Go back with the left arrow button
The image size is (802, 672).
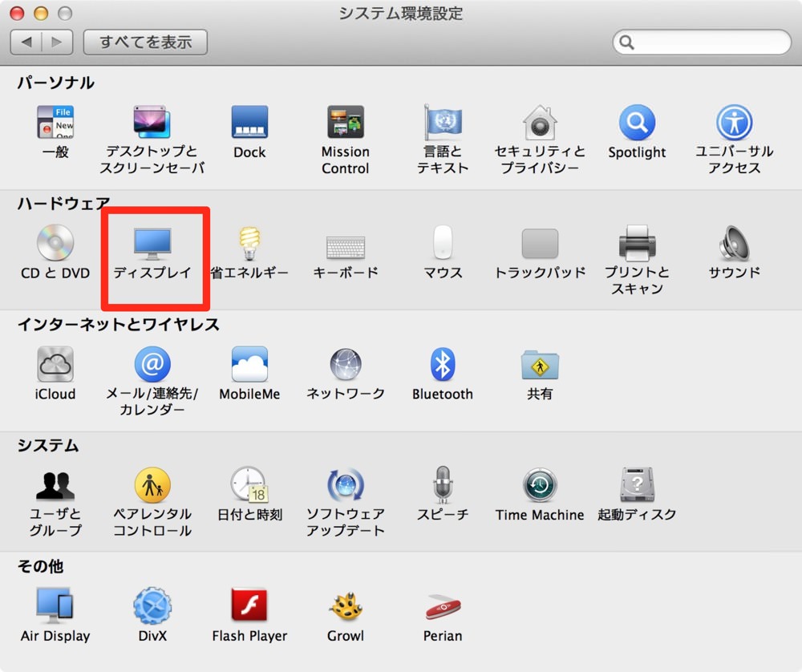click(x=26, y=42)
